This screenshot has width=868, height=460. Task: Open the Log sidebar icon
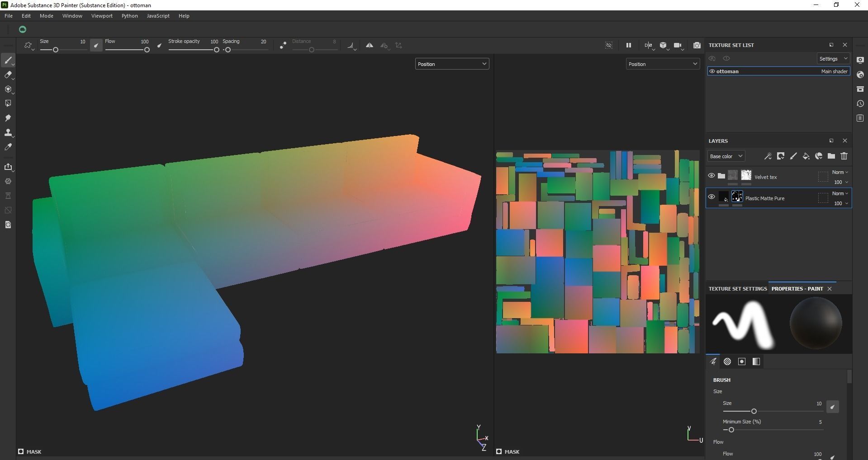860,118
